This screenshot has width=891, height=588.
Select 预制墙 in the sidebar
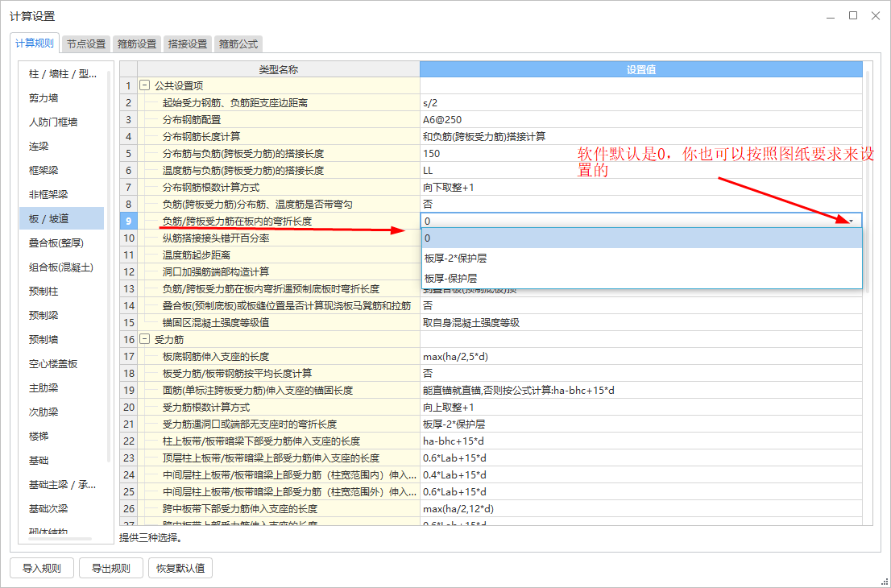point(62,339)
